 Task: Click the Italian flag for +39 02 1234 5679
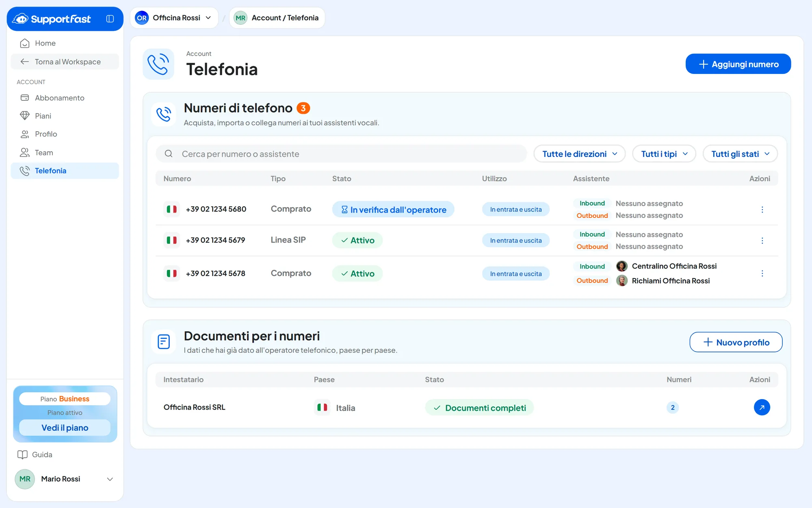172,240
